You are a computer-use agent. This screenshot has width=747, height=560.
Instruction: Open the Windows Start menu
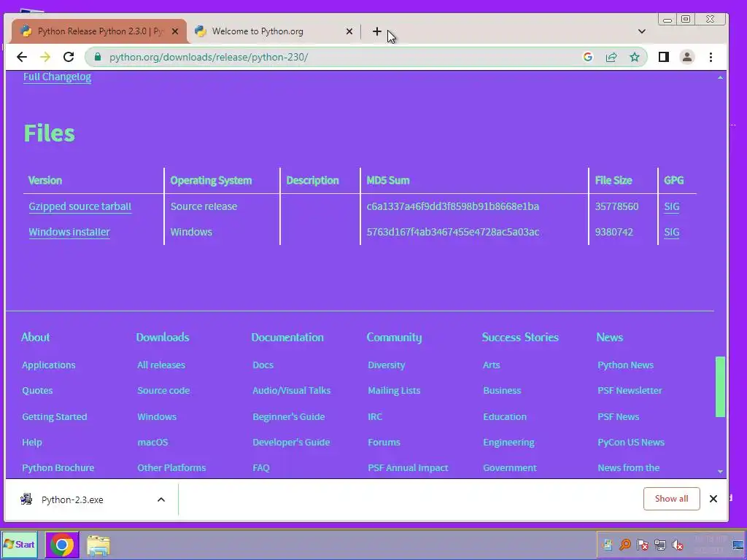pyautogui.click(x=19, y=544)
